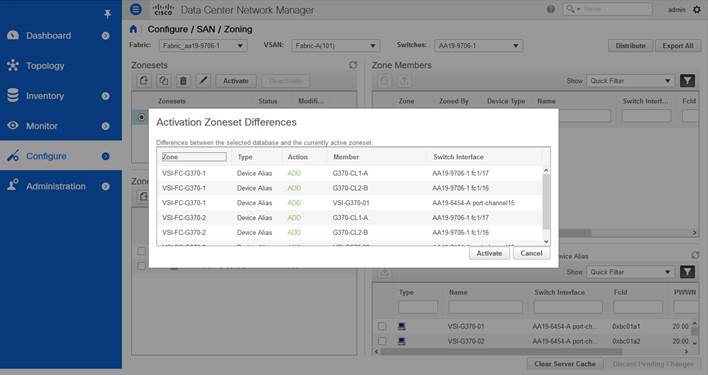
Task: Open the Switches dropdown
Action: [x=479, y=46]
